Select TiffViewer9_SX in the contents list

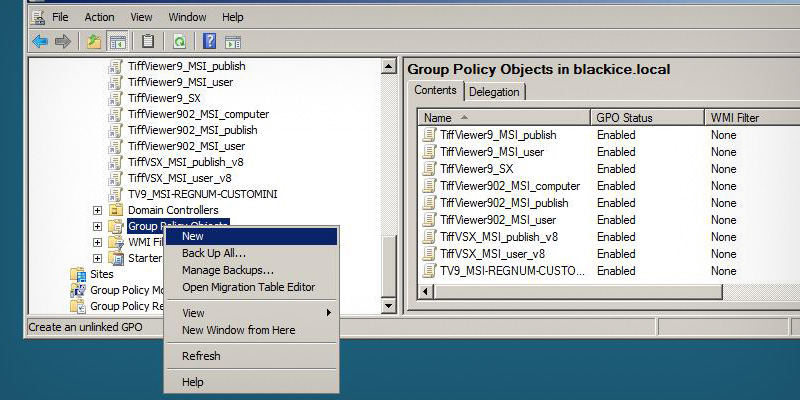click(476, 169)
